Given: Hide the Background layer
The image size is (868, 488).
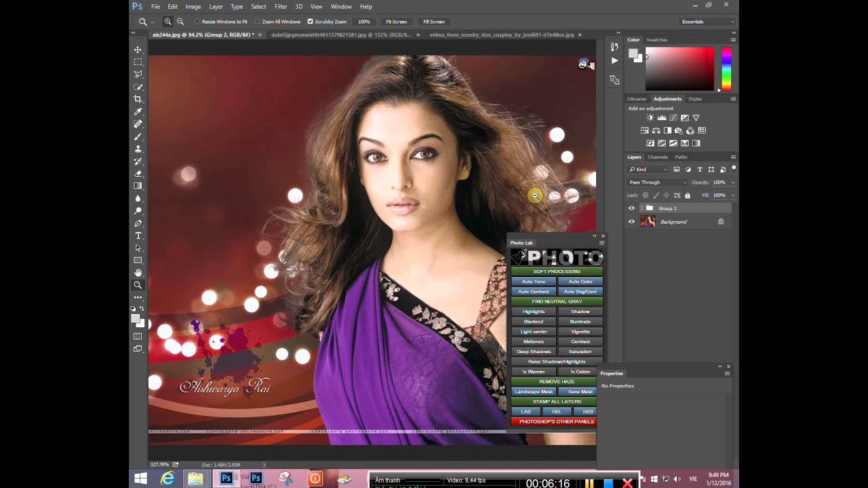Looking at the screenshot, I should (632, 222).
